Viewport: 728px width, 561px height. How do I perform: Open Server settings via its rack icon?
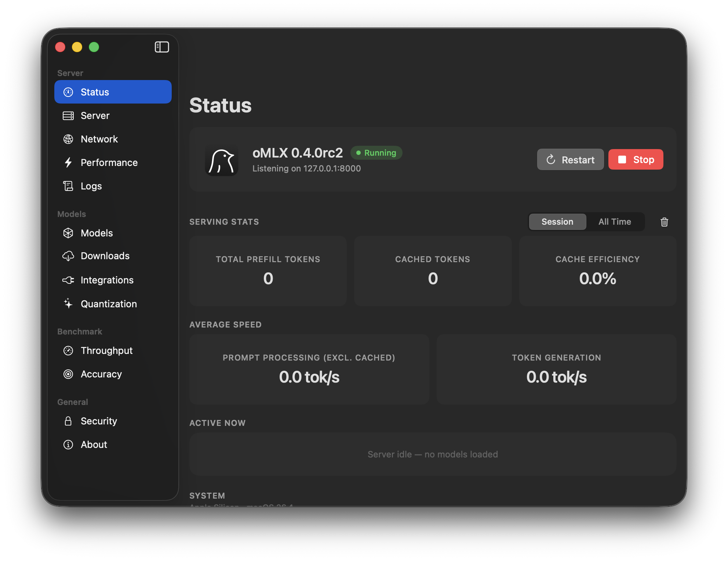(x=68, y=116)
